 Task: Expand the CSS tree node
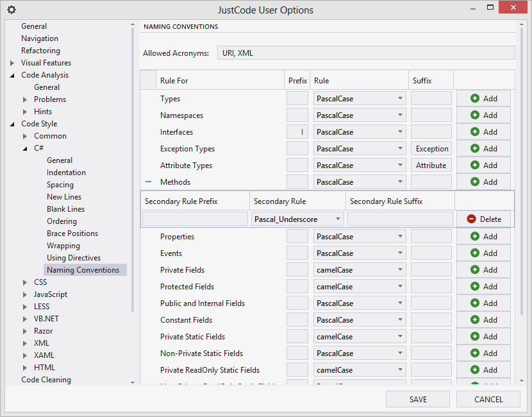pyautogui.click(x=25, y=282)
